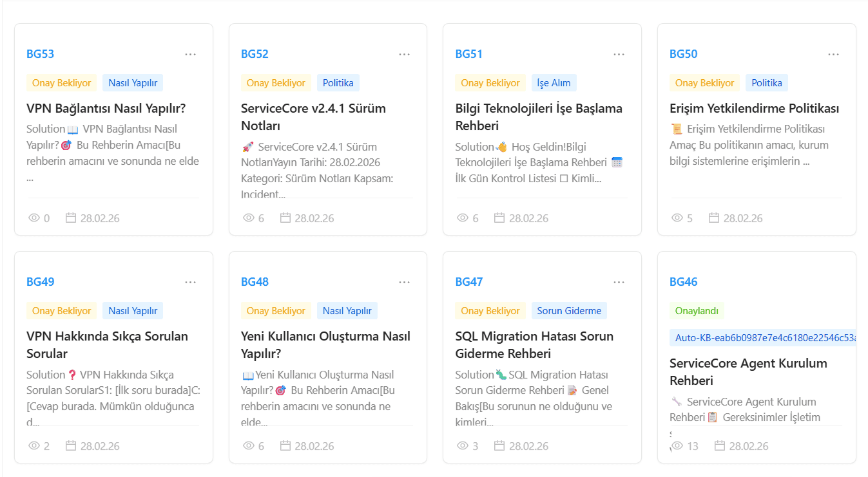Open the ellipsis menu on BG50 card
Image resolution: width=868 pixels, height=477 pixels.
click(833, 54)
